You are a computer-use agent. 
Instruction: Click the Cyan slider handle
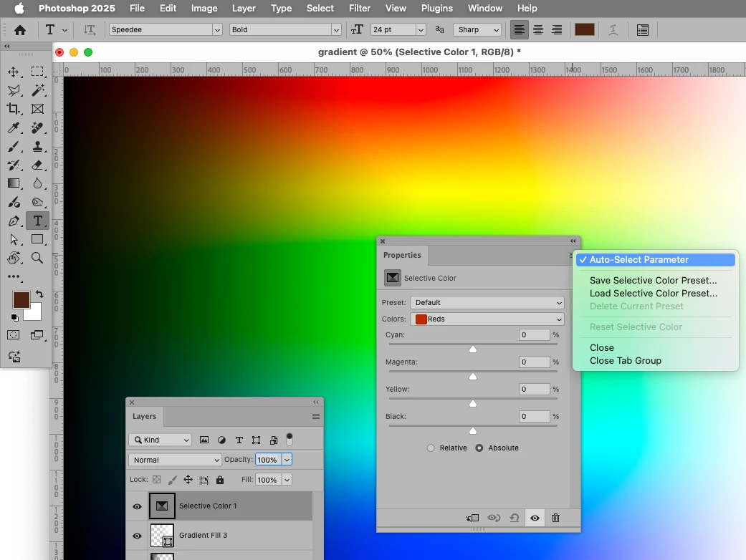click(472, 349)
